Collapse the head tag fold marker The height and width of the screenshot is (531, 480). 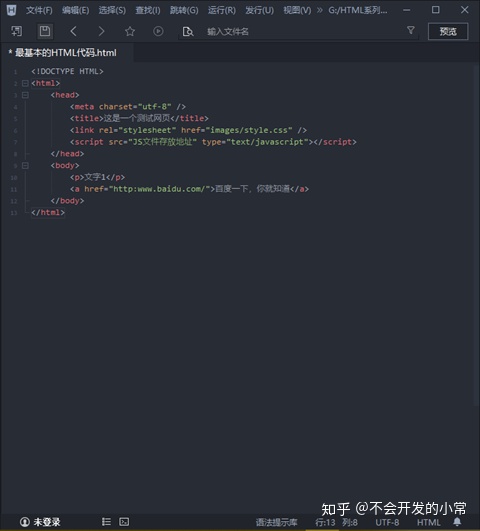[x=25, y=95]
